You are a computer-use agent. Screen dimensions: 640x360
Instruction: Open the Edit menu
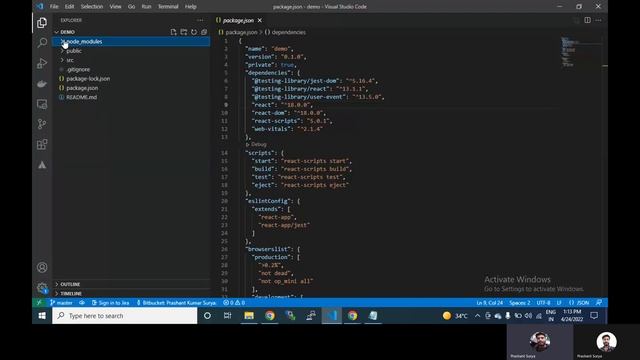tap(69, 7)
